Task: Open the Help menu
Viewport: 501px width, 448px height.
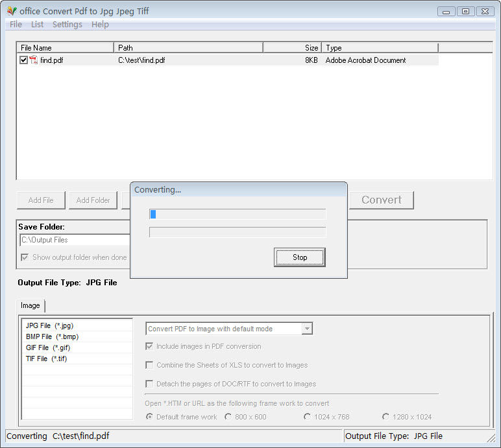Action: pyautogui.click(x=100, y=24)
